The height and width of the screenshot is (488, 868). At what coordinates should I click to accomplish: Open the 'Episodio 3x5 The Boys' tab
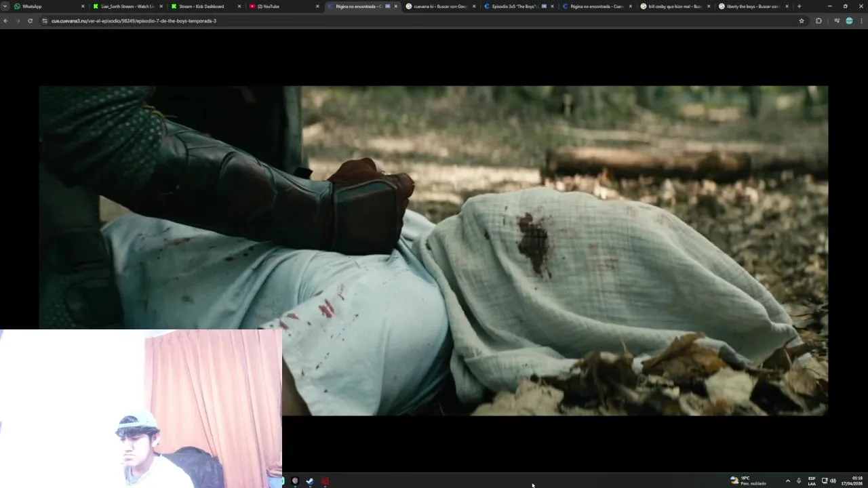519,6
